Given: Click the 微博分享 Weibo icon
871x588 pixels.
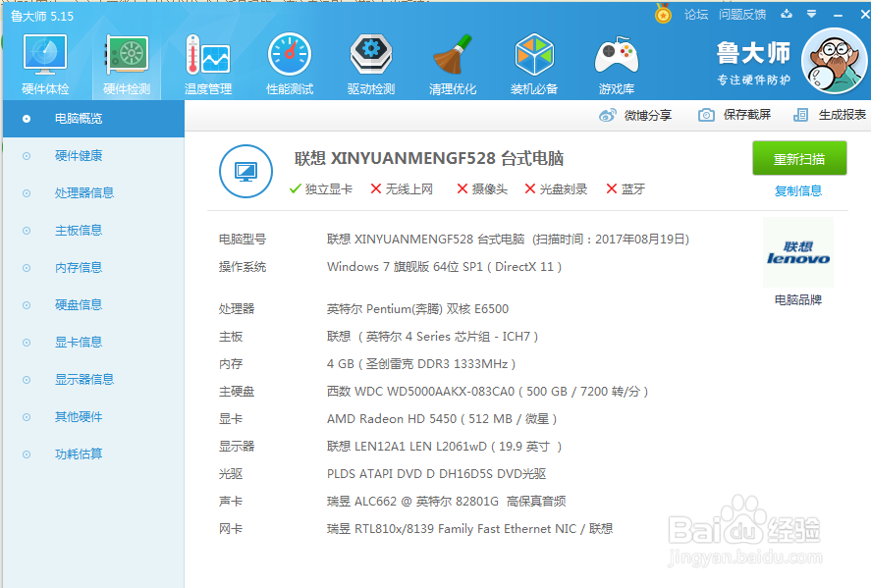Looking at the screenshot, I should click(607, 116).
